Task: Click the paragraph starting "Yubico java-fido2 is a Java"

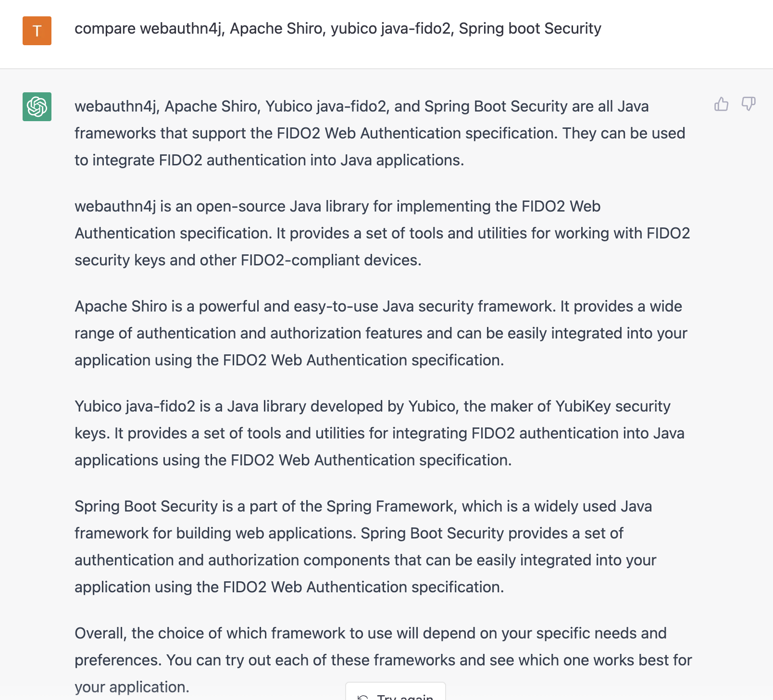Action: point(380,433)
